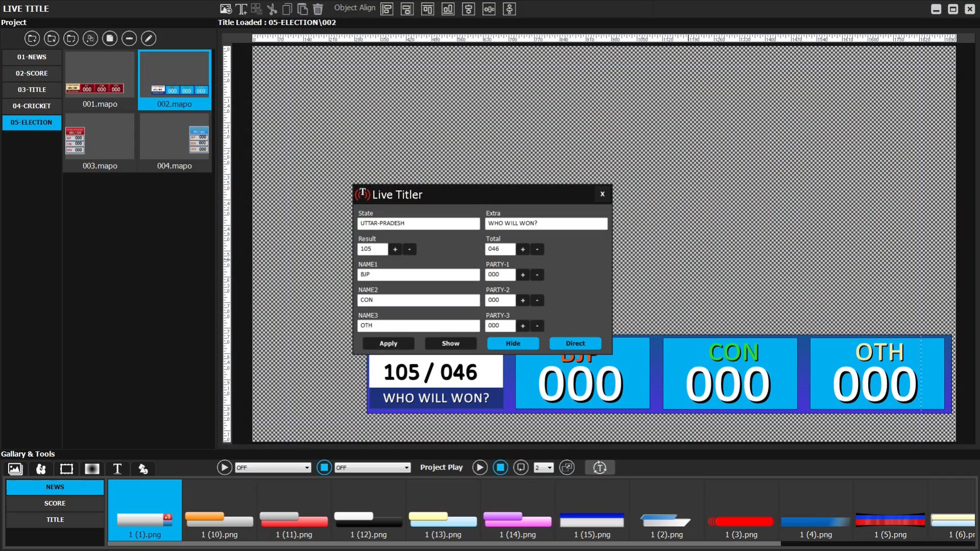Click the New Folder project icon
980x551 pixels.
coord(32,38)
